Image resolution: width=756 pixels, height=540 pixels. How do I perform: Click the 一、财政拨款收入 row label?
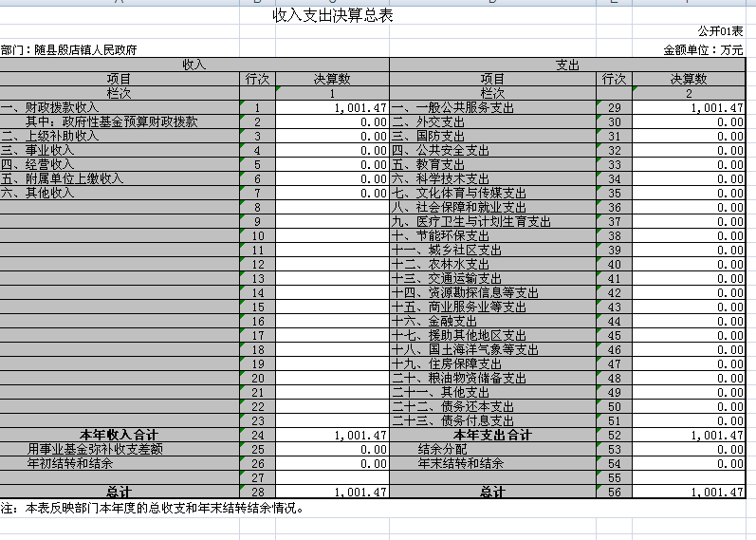120,107
